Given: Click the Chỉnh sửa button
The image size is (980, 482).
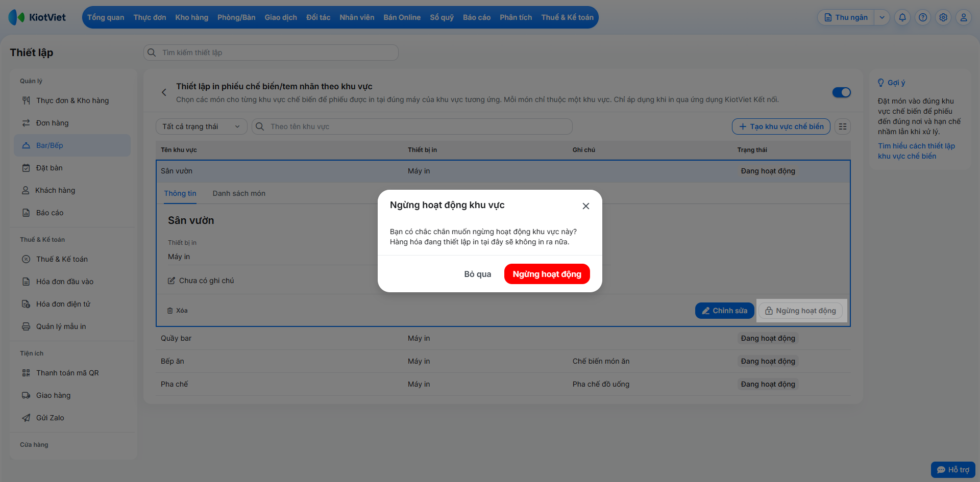Looking at the screenshot, I should (x=724, y=311).
